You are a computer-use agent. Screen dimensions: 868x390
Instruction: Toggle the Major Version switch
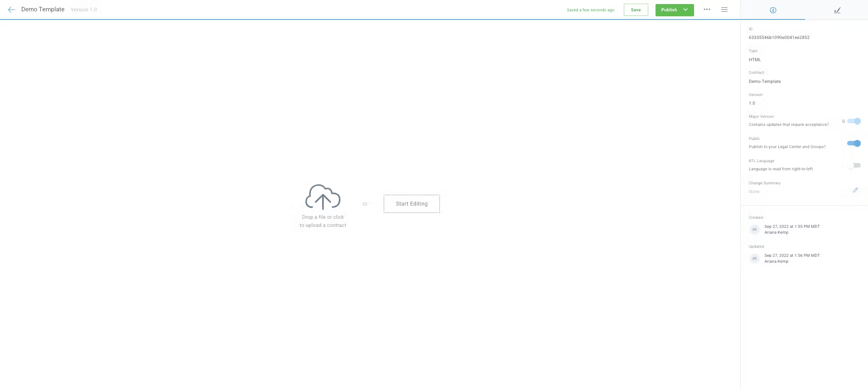(x=854, y=121)
